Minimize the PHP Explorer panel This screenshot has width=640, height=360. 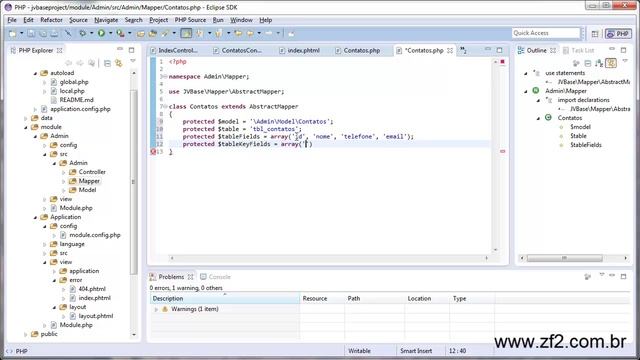coord(120,49)
